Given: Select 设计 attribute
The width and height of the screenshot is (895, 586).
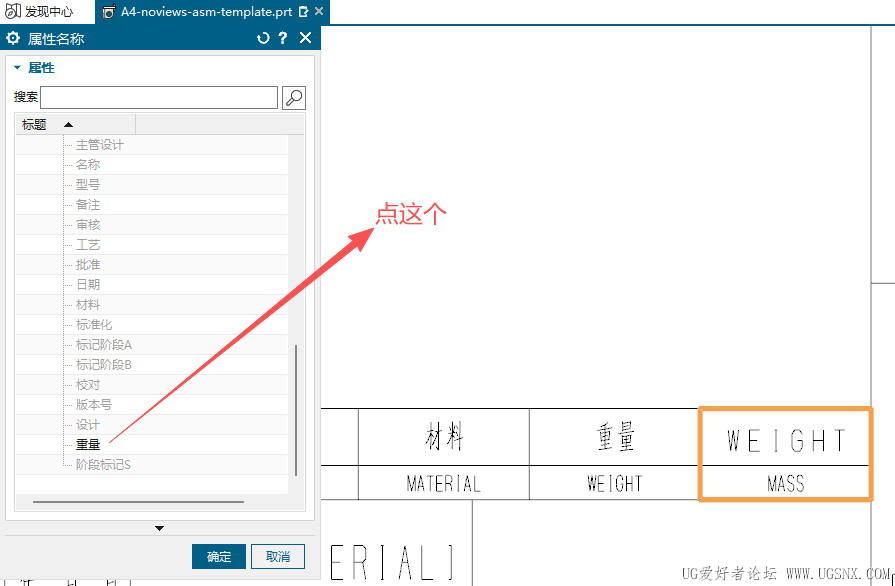Looking at the screenshot, I should point(88,425).
